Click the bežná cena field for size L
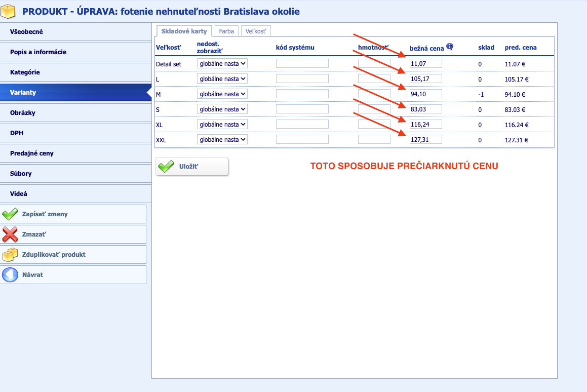The width and height of the screenshot is (587, 392). 425,79
